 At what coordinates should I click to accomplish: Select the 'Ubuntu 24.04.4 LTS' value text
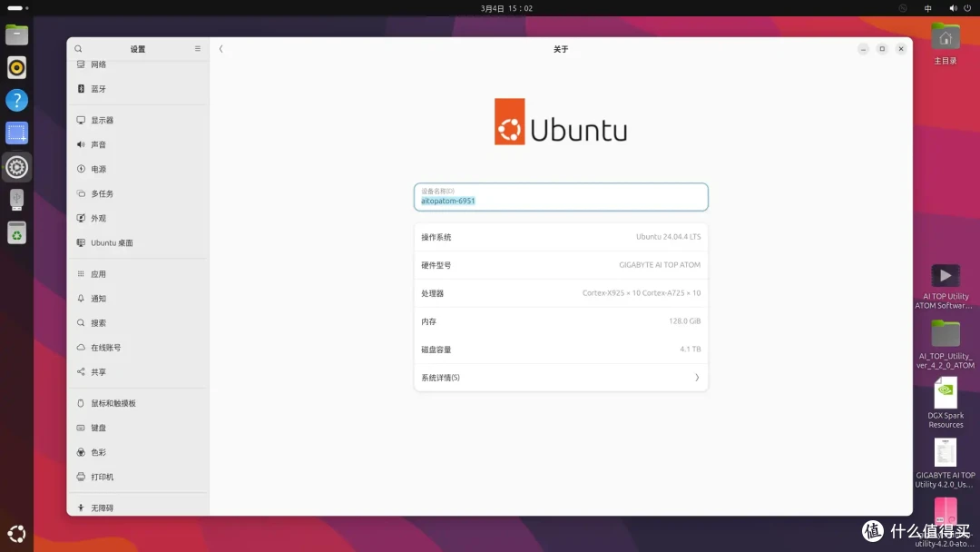(x=668, y=237)
